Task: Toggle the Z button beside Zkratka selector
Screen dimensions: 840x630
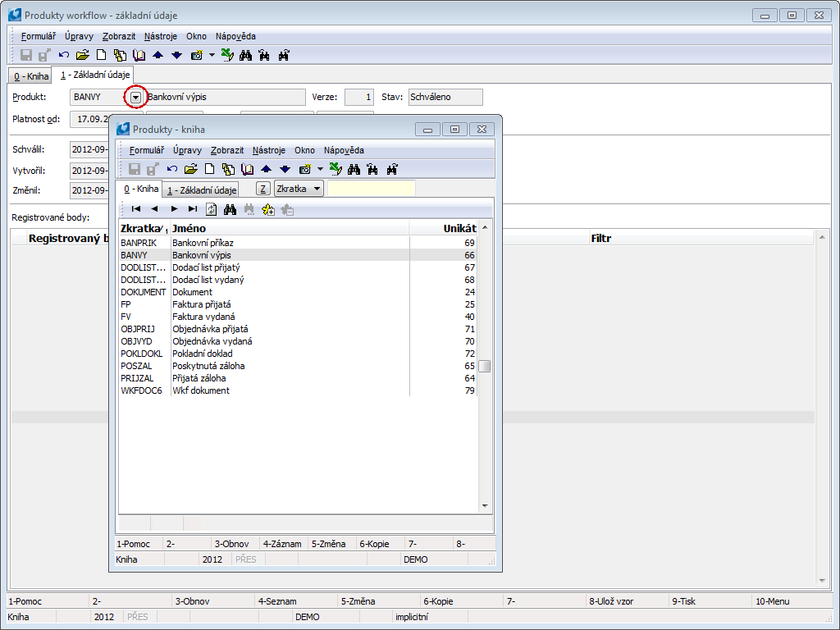Action: click(x=262, y=189)
